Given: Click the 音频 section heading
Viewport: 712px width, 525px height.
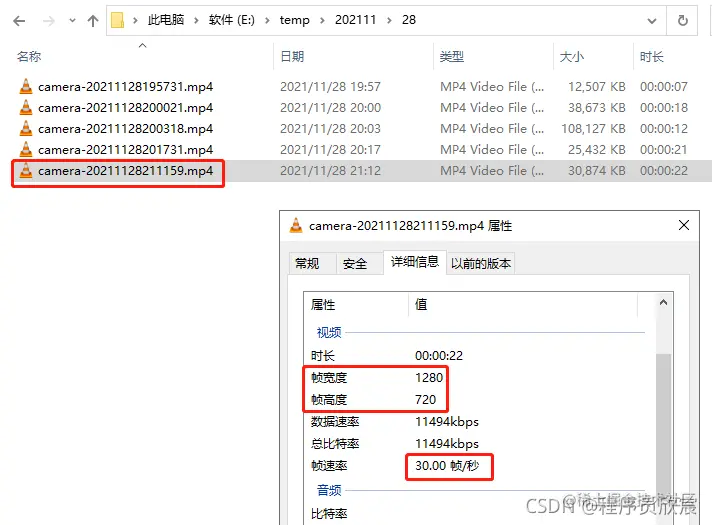Looking at the screenshot, I should click(x=329, y=490).
